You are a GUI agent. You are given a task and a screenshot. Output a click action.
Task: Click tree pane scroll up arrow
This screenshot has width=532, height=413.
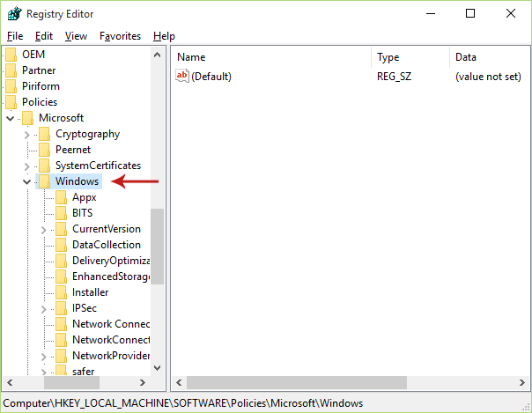(157, 55)
